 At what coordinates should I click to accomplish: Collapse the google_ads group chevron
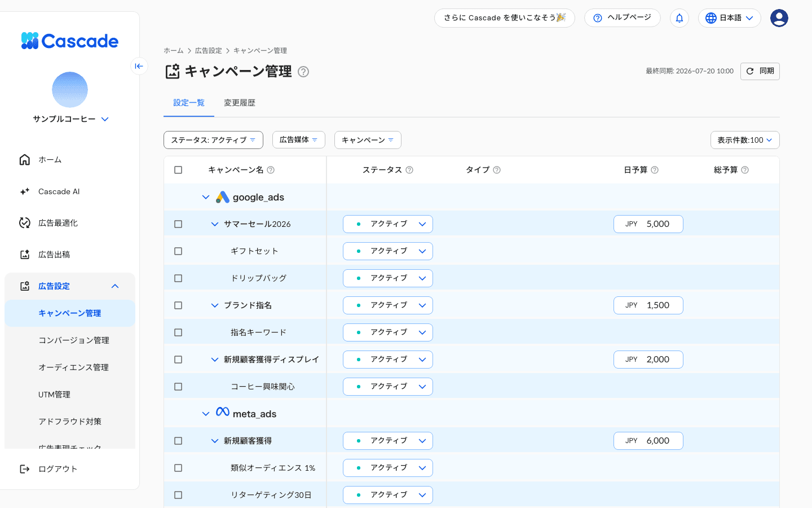206,197
